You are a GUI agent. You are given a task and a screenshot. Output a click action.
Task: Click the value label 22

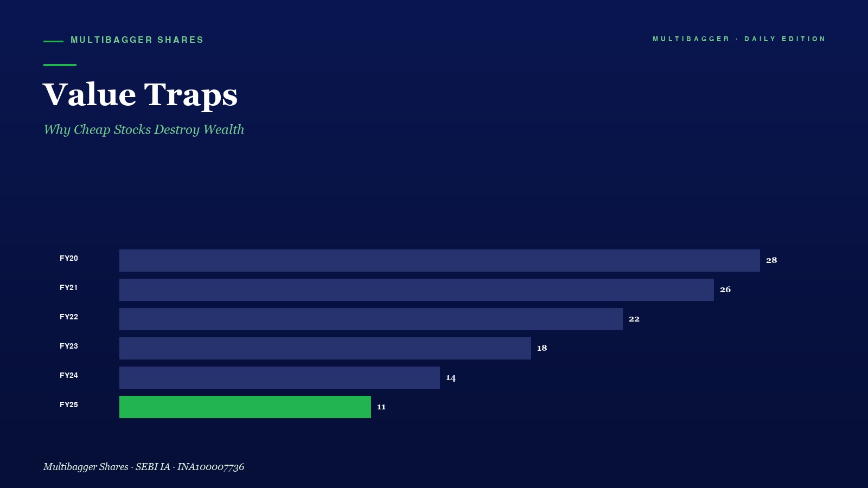pyautogui.click(x=634, y=319)
